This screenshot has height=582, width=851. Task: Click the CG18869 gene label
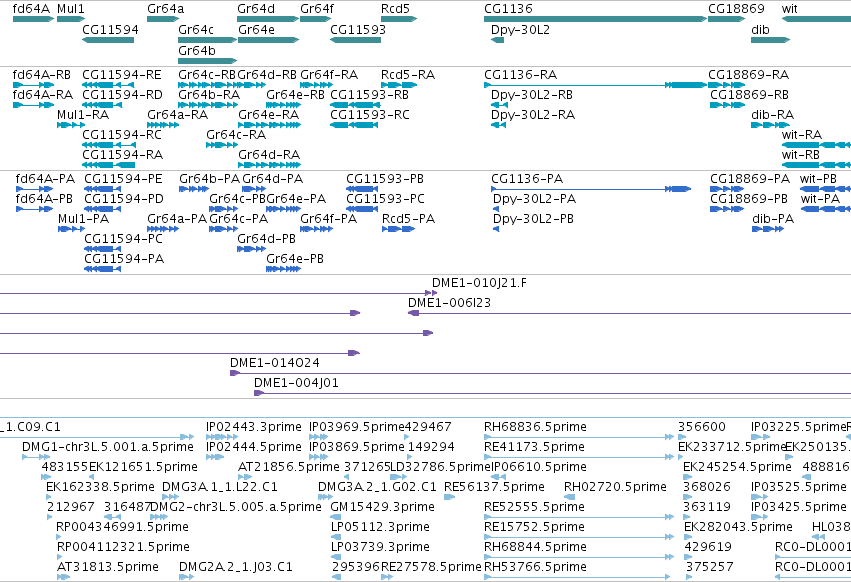[736, 9]
